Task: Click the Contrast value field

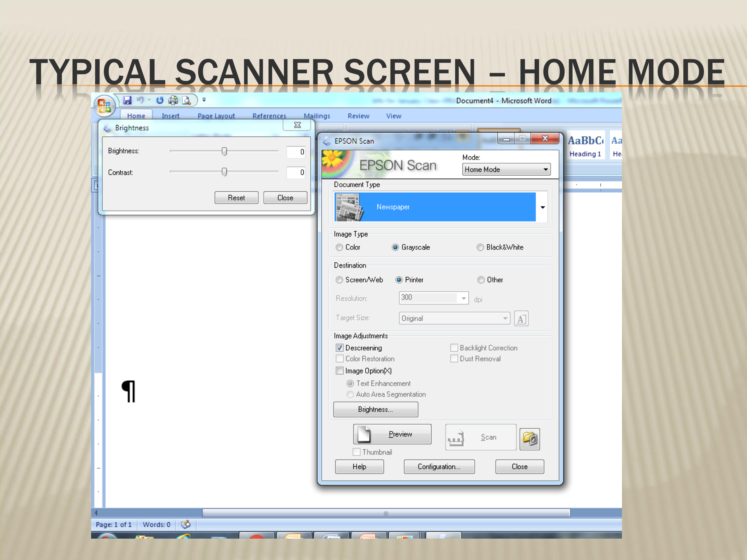Action: (x=296, y=172)
